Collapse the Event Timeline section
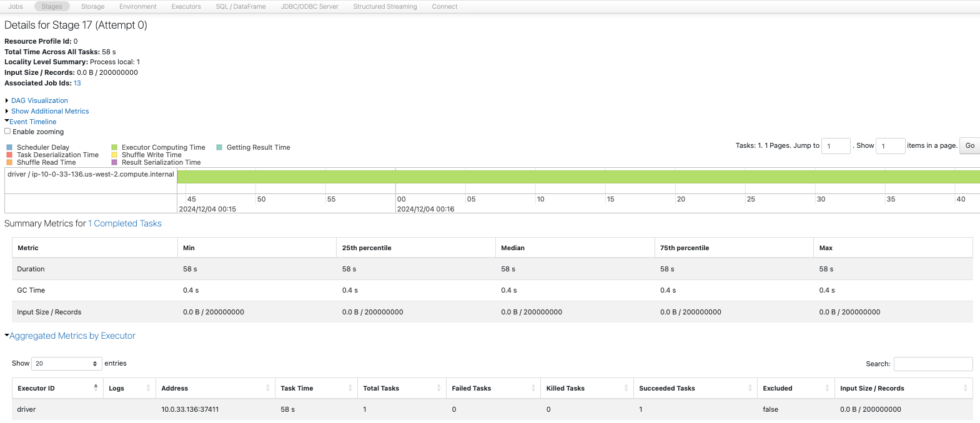The width and height of the screenshot is (980, 423). [x=32, y=122]
